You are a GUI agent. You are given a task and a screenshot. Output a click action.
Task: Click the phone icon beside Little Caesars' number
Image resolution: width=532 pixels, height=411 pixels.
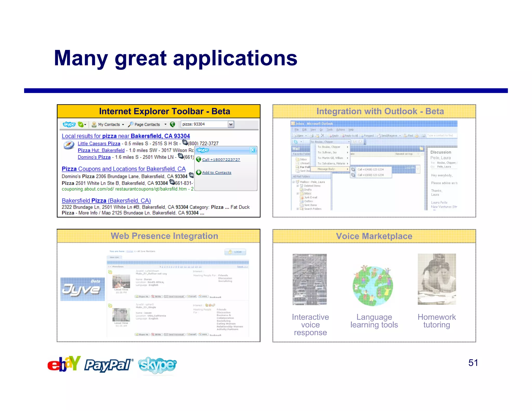tap(185, 142)
